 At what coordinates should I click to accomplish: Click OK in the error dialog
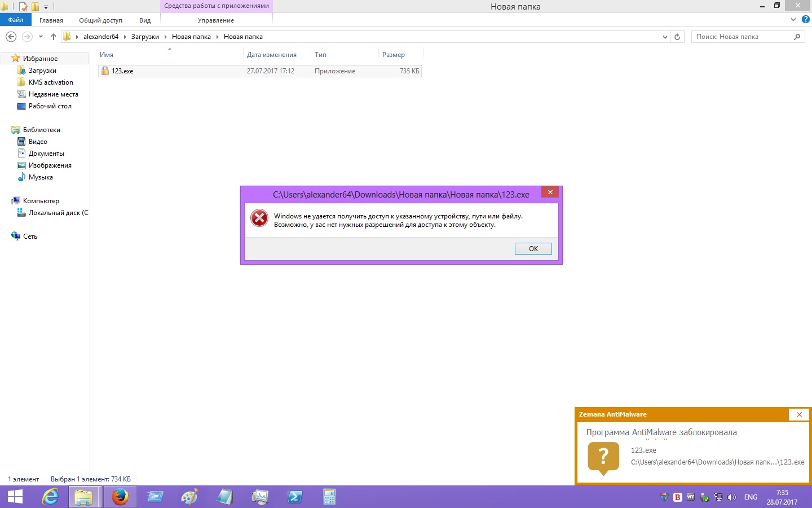click(x=533, y=249)
